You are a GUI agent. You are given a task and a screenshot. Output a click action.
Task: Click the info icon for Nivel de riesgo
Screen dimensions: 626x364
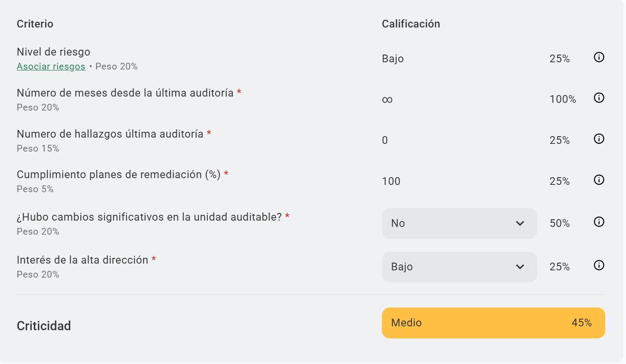point(599,57)
